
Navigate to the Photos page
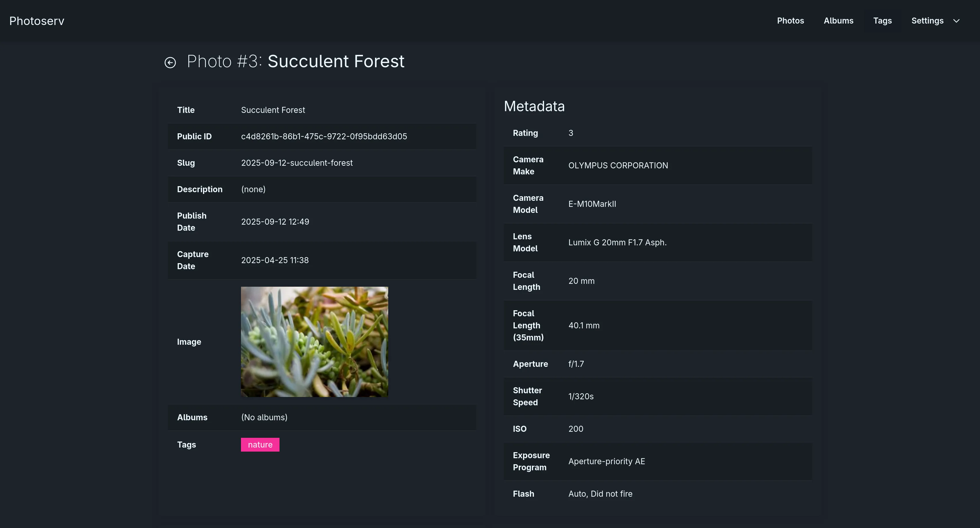tap(790, 21)
